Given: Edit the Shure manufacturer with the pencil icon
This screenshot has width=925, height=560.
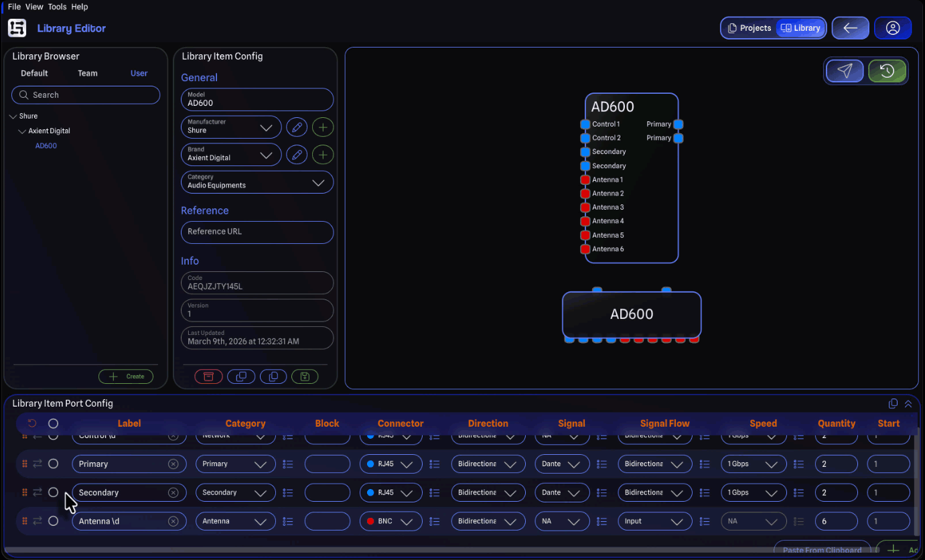Looking at the screenshot, I should [x=297, y=127].
